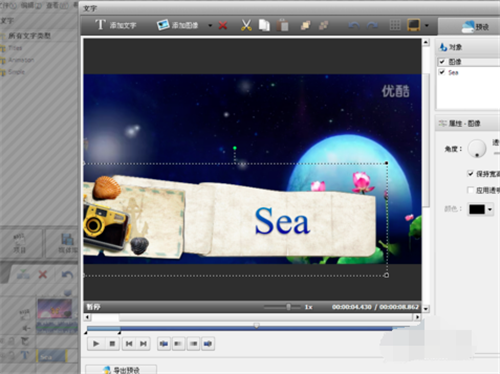
Task: Click the horizontal scrollbar left arrow
Action: [x=87, y=317]
